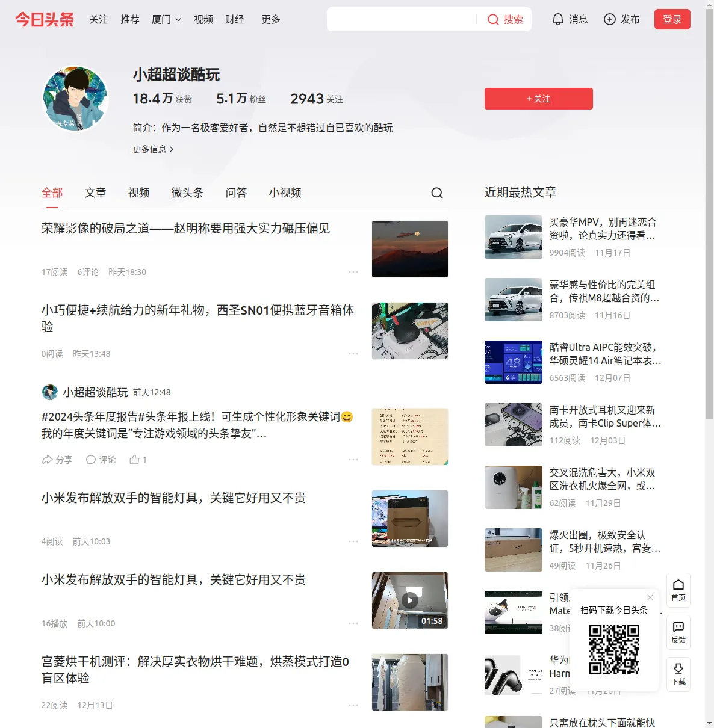The height and width of the screenshot is (728, 714).
Task: Click the 搜索 text button
Action: pos(514,19)
